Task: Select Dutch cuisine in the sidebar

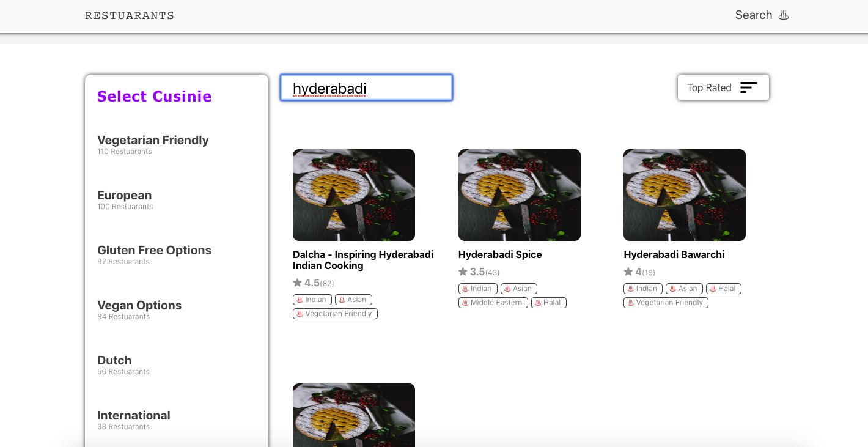Action: coord(114,360)
